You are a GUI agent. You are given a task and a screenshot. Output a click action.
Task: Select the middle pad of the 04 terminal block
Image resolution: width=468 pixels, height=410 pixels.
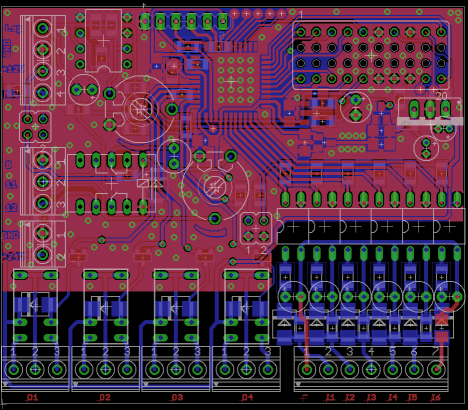tap(246, 369)
